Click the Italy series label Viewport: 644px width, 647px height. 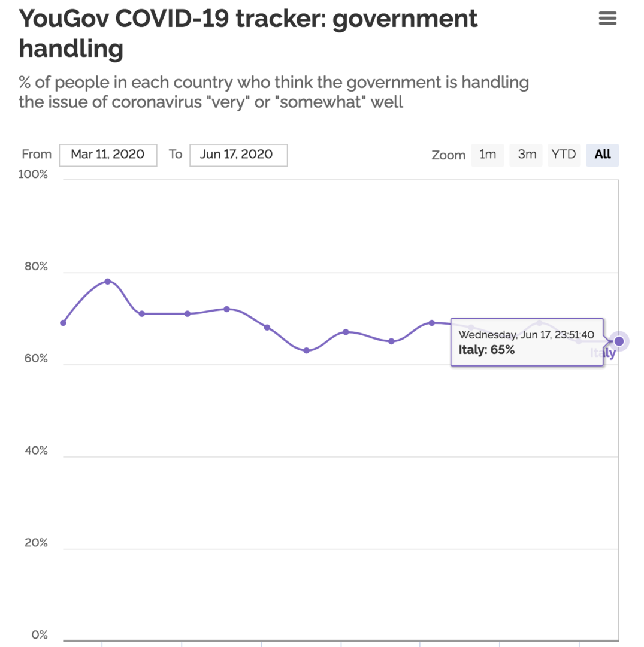coord(603,353)
